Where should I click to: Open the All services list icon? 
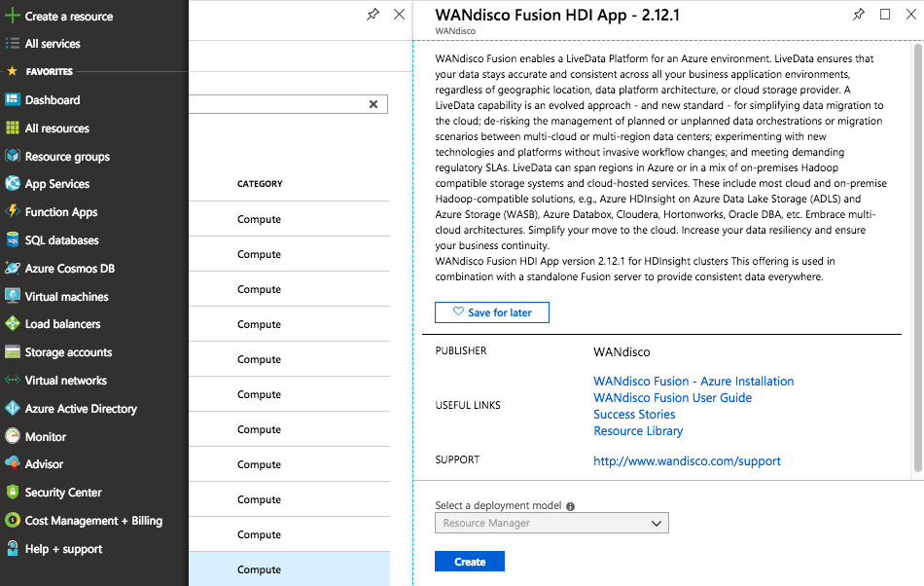(x=13, y=43)
